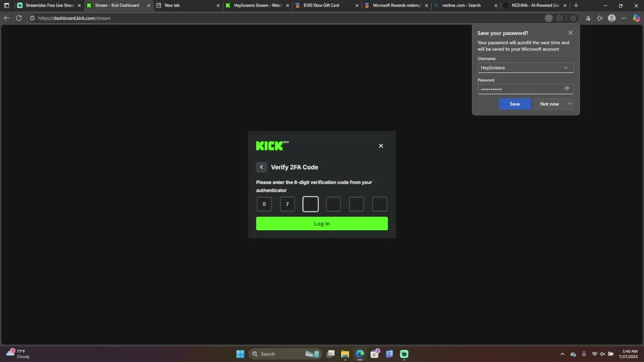Open the Windows Start menu
Viewport: 644px width, 362px height.
[240, 354]
